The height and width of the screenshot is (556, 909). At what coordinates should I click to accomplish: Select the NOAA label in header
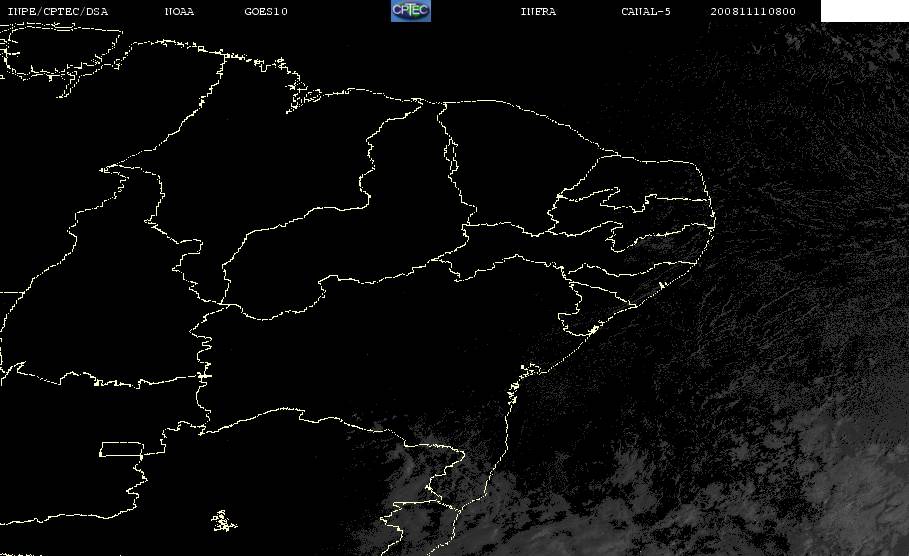click(179, 12)
